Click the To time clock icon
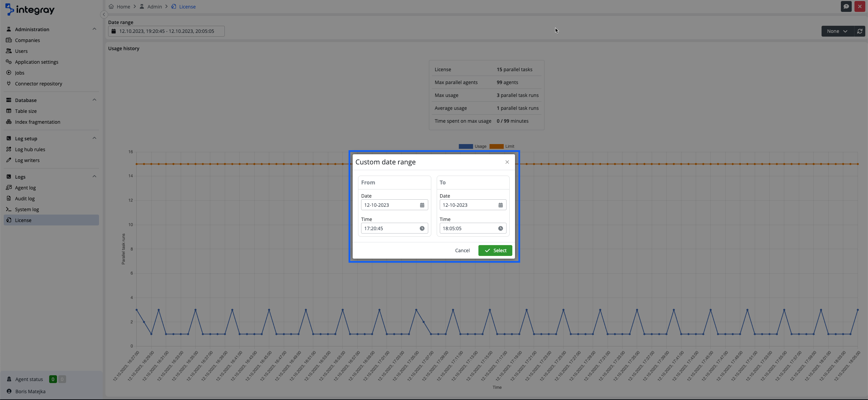Image resolution: width=868 pixels, height=400 pixels. coord(500,228)
